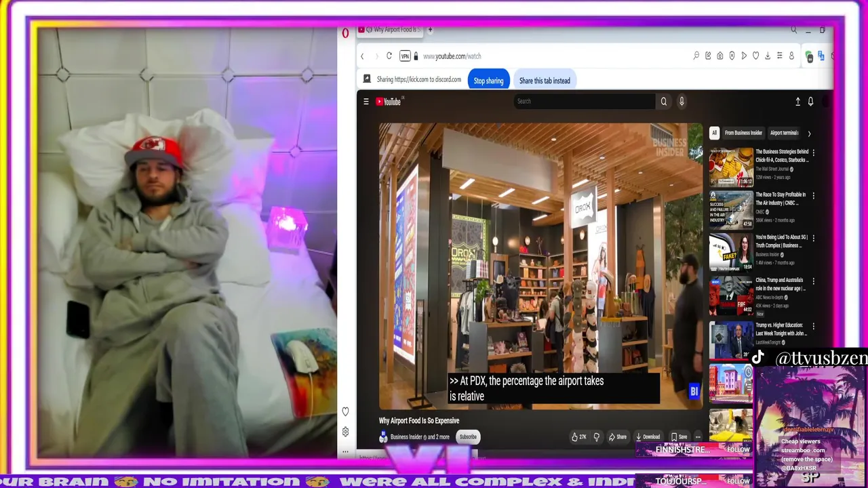Follow FINNISHSTRE... in the overlay
Image resolution: width=868 pixels, height=488 pixels.
click(x=738, y=449)
